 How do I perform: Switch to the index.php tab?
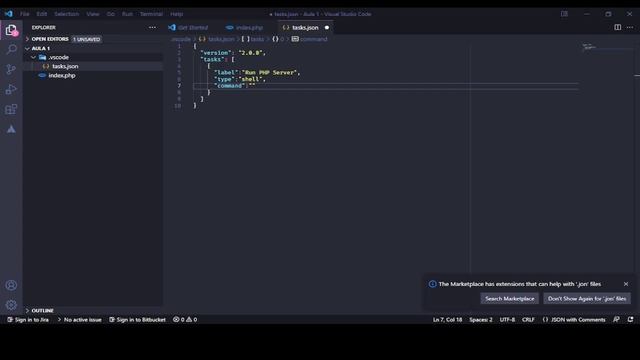(249, 28)
